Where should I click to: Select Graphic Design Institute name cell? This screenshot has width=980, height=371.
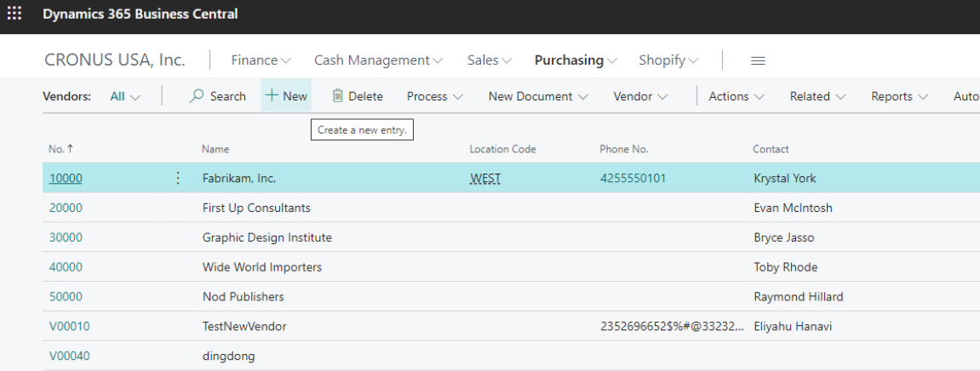(266, 237)
